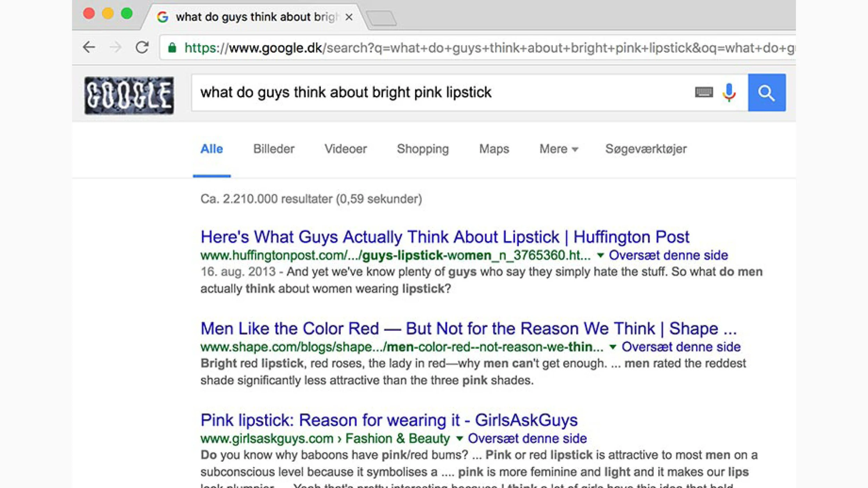Viewport: 868px width, 488px height.
Task: Open Søgeværktøjer search tools
Action: [646, 149]
